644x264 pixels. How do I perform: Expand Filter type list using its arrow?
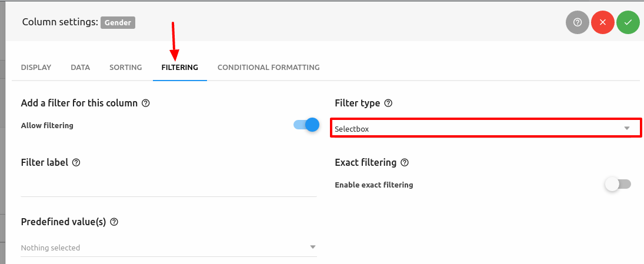click(x=627, y=128)
